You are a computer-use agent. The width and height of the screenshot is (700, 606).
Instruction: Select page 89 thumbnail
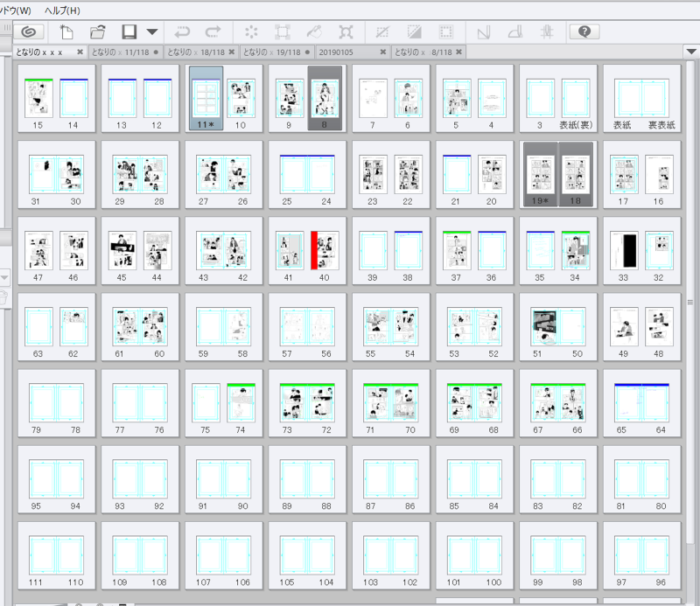(293, 480)
